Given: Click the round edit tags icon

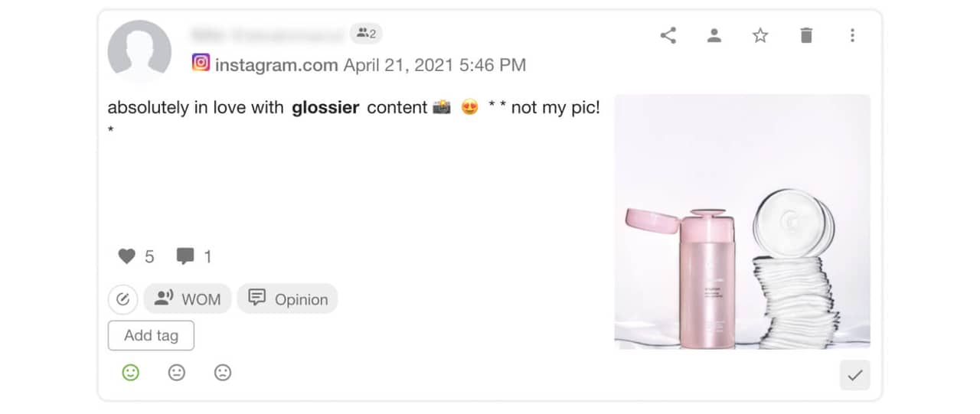Looking at the screenshot, I should coord(122,299).
